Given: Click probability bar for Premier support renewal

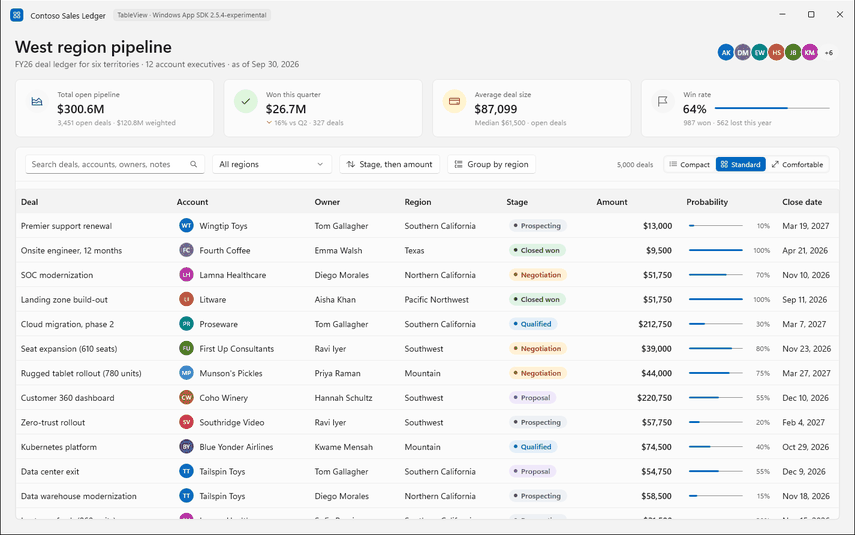Looking at the screenshot, I should 715,225.
